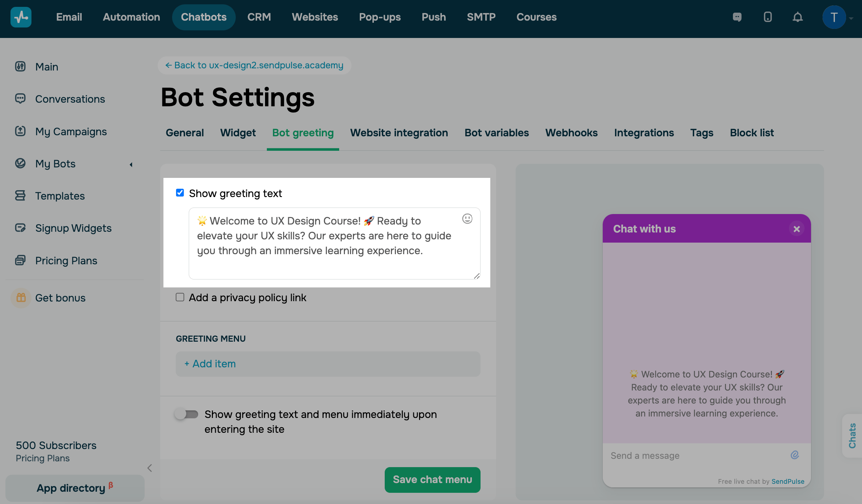Enable Add a privacy policy link
This screenshot has height=504, width=862.
point(180,297)
